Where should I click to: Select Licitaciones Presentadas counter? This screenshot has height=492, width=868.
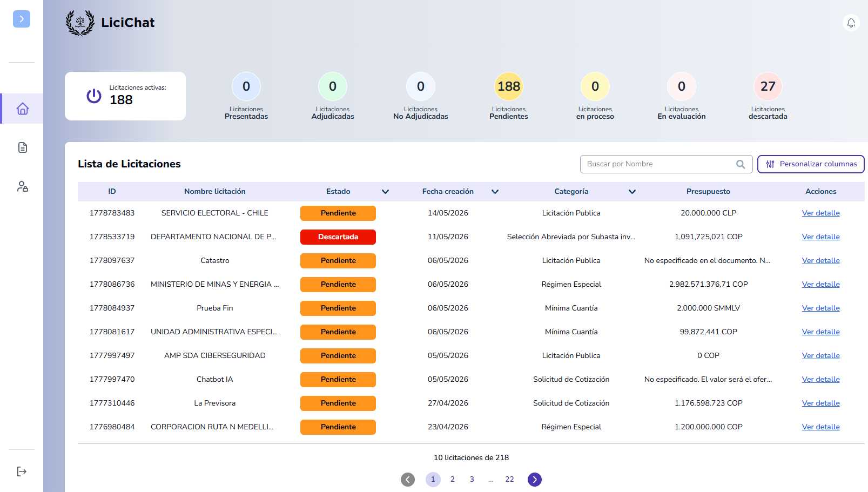(246, 86)
